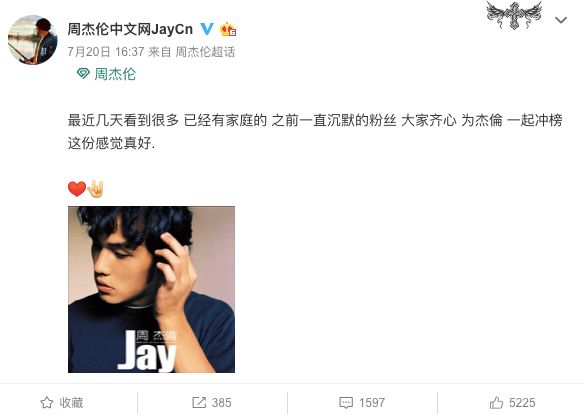584x419 pixels.
Task: Open the 周杰伦 super-topic tag
Action: [115, 74]
